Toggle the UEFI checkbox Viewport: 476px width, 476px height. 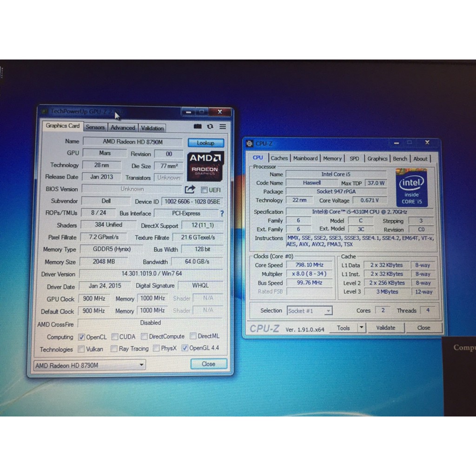(204, 190)
